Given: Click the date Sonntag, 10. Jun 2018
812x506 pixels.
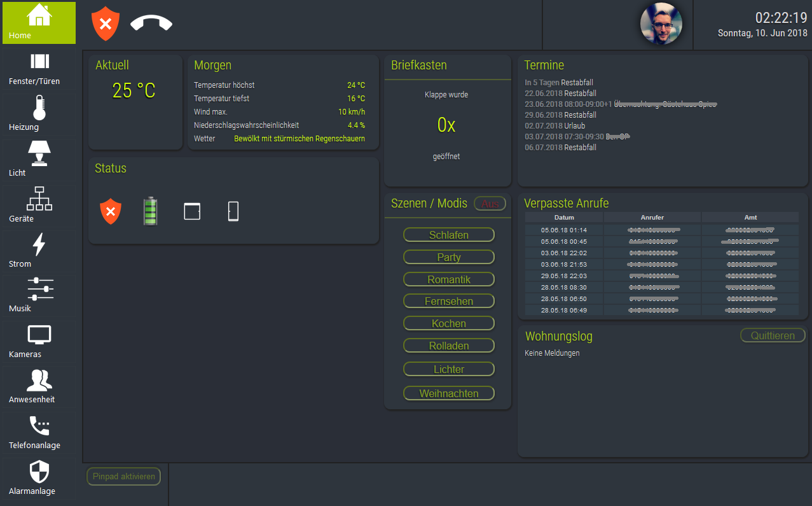Looking at the screenshot, I should pos(762,33).
